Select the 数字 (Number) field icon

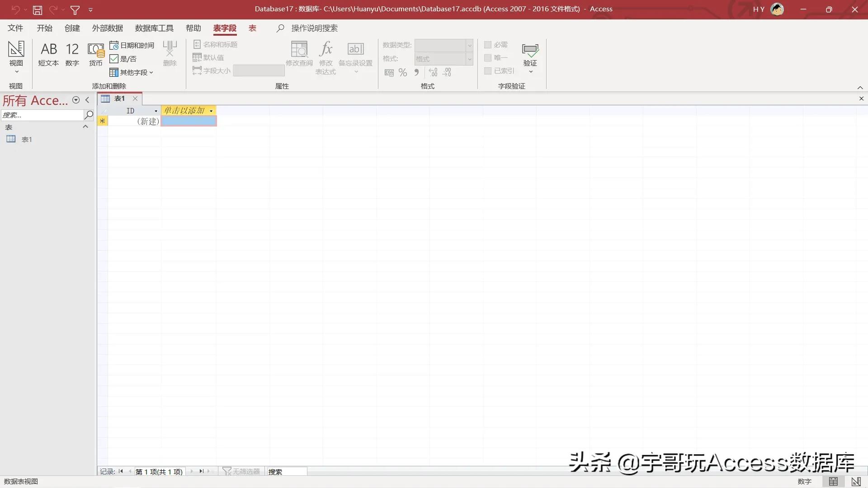(x=72, y=54)
